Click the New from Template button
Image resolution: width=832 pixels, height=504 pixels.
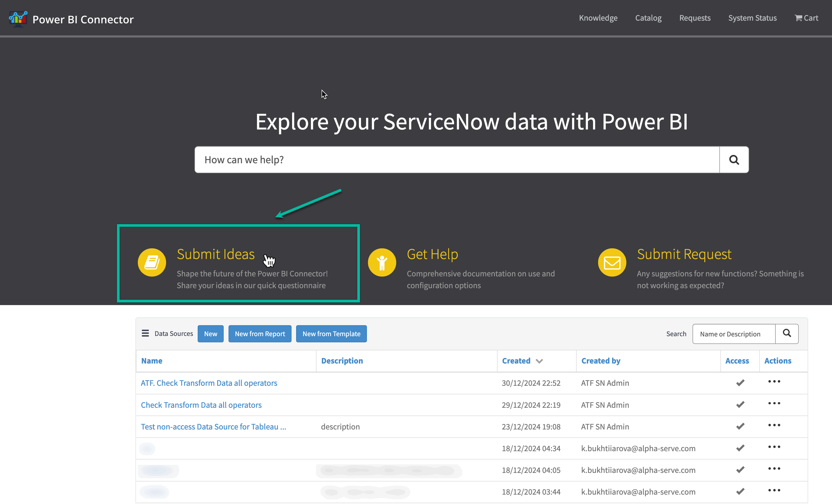pyautogui.click(x=331, y=333)
